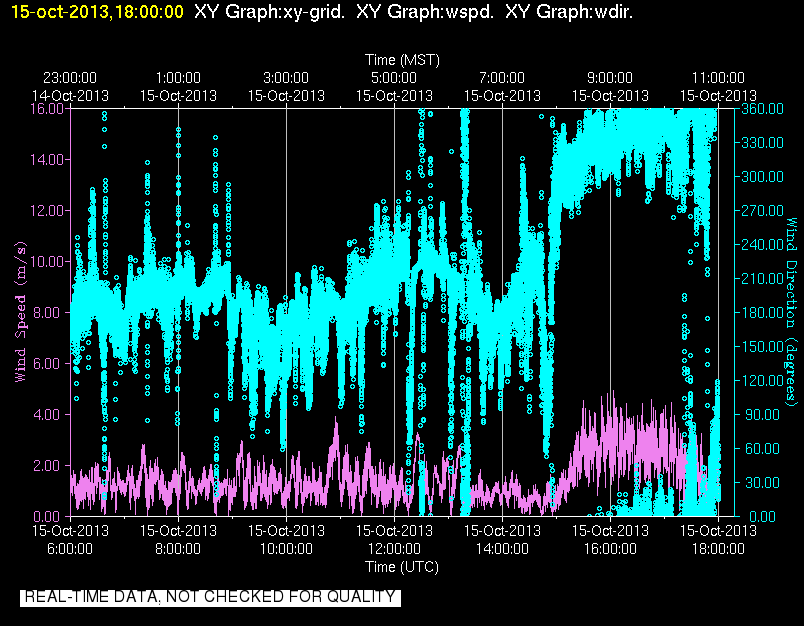Click the 18:00:00 UTC tick label
The height and width of the screenshot is (626, 804).
tap(718, 549)
